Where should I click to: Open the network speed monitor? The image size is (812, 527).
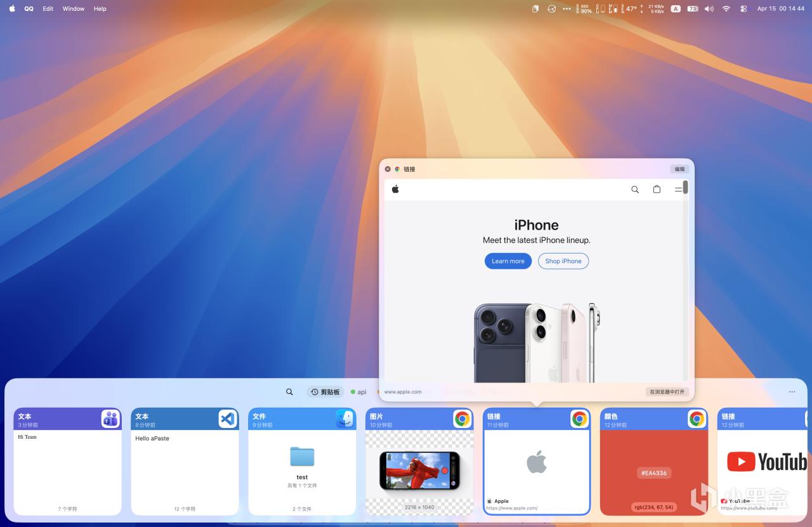(653, 9)
